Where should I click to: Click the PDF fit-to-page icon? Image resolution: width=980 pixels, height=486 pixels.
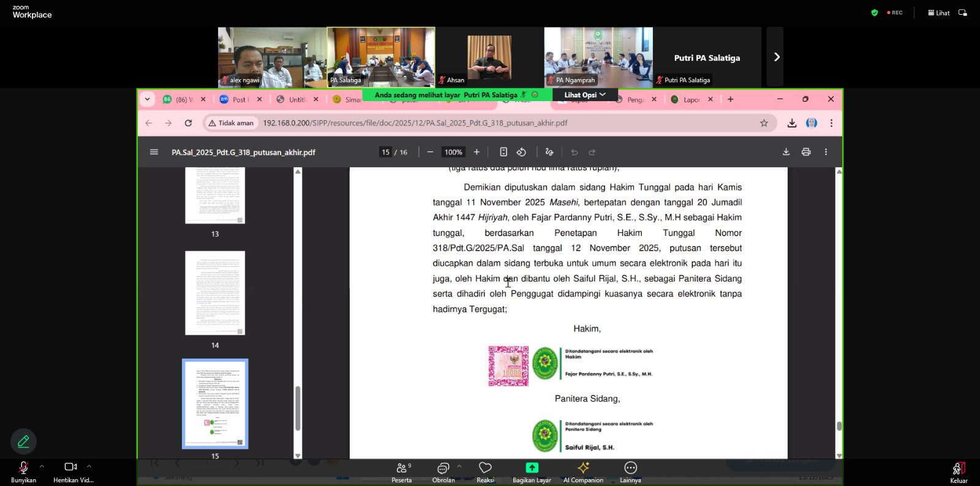[503, 152]
